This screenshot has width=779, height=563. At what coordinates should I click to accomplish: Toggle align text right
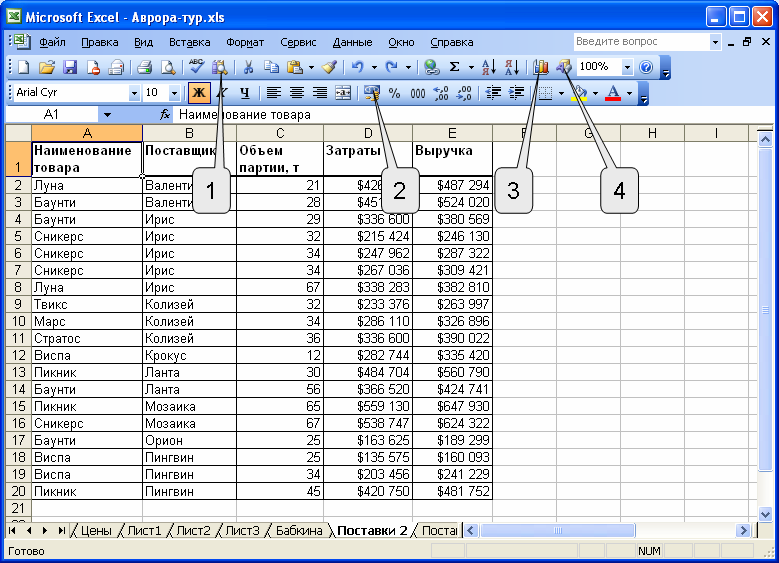pyautogui.click(x=320, y=93)
